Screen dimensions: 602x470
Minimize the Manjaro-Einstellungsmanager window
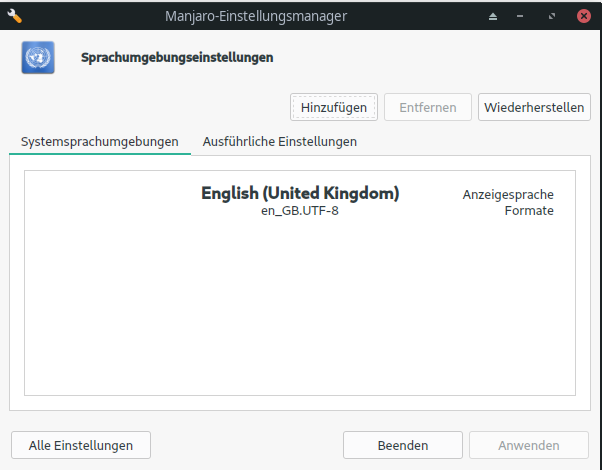(520, 16)
